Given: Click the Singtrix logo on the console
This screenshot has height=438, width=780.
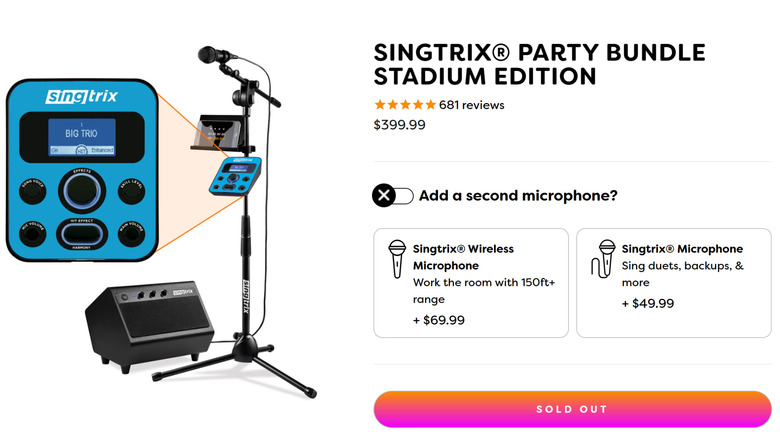Looking at the screenshot, I should [x=83, y=97].
